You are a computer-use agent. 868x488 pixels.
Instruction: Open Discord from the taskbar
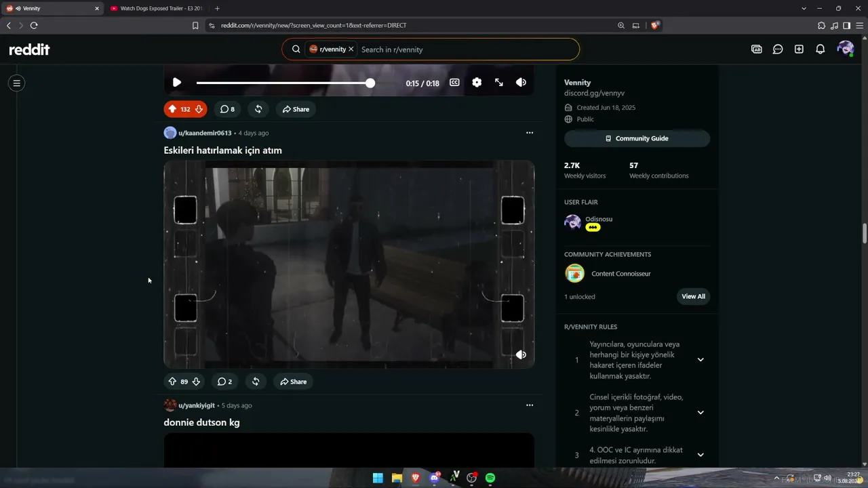point(435,478)
